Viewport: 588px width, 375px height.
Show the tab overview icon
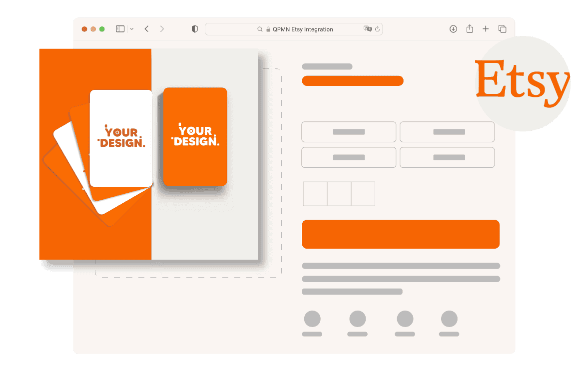[502, 29]
